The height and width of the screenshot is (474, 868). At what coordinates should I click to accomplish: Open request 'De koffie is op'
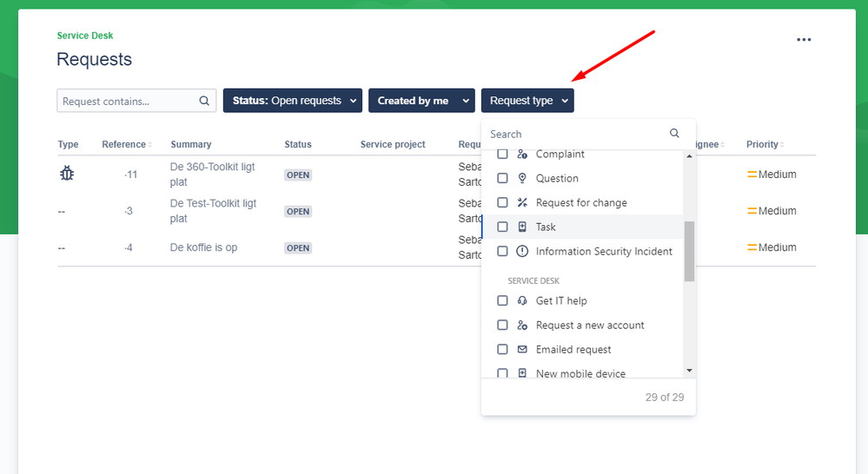pos(203,247)
